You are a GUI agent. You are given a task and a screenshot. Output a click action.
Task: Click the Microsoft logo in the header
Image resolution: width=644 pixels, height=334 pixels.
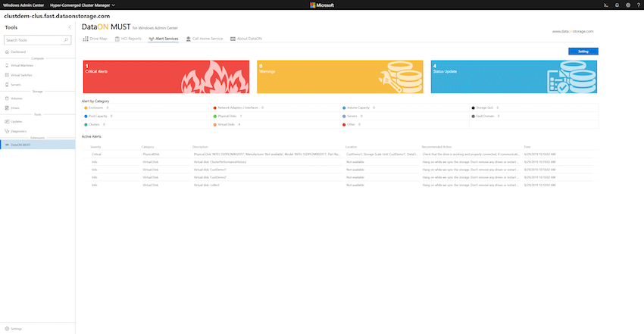pos(322,5)
